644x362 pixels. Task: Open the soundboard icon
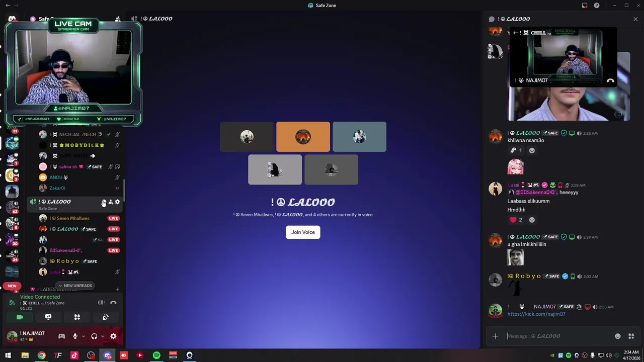coord(106,317)
